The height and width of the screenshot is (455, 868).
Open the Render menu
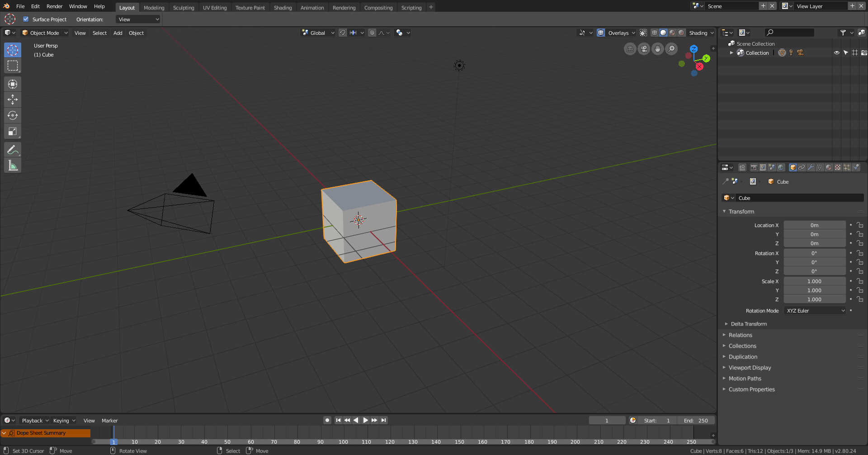[x=54, y=6]
